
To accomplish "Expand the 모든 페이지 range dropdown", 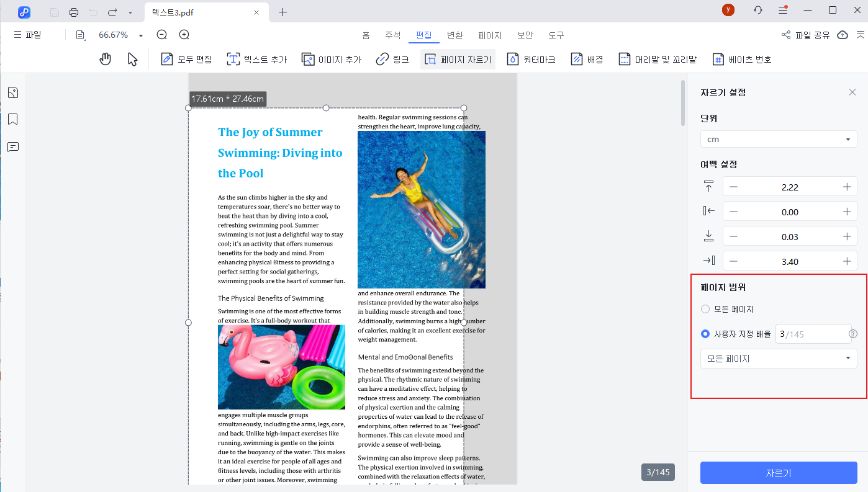I will pos(778,358).
